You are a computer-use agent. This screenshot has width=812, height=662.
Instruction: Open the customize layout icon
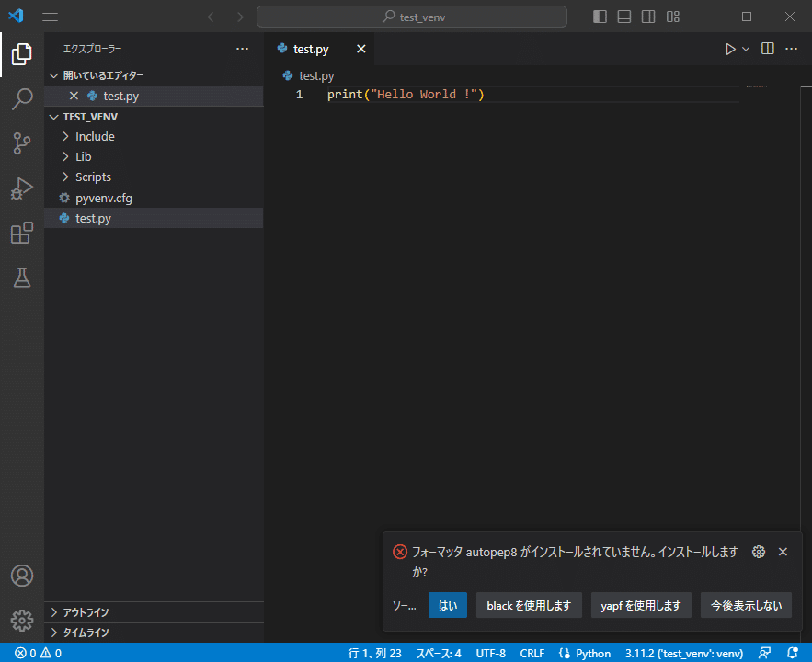click(x=673, y=17)
